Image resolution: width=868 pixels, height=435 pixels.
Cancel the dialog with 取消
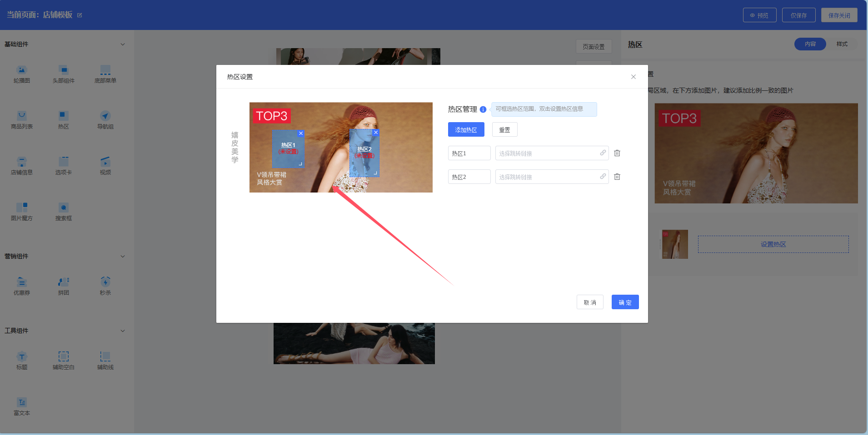click(590, 302)
